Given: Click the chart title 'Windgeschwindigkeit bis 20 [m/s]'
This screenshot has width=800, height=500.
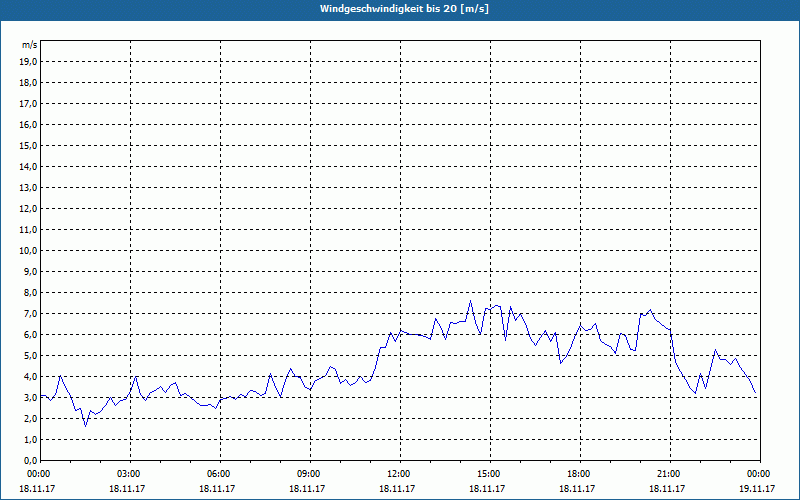Looking at the screenshot, I should tap(404, 9).
